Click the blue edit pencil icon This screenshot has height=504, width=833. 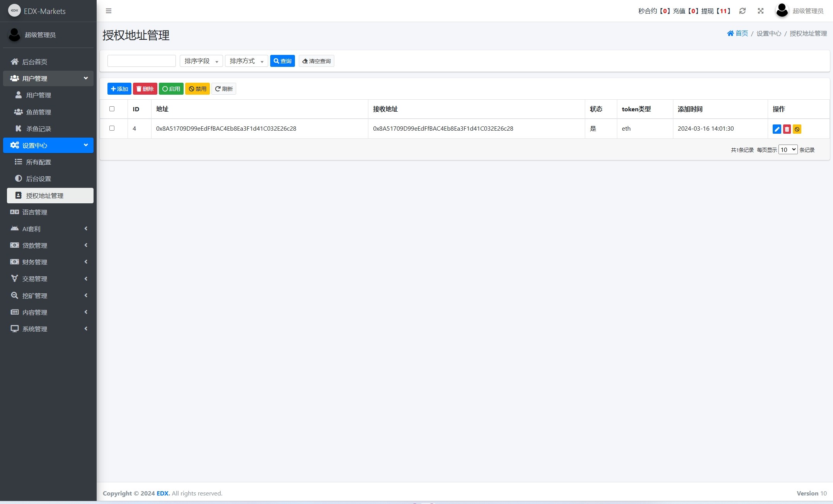pos(777,129)
